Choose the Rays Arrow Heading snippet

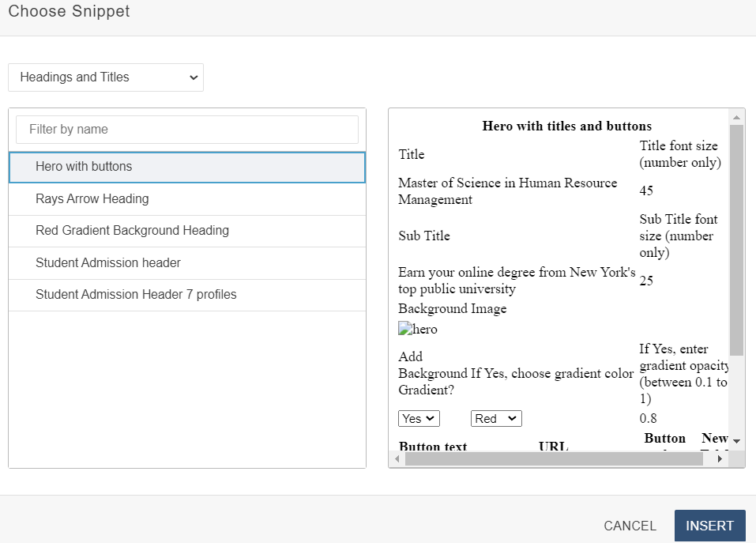coord(187,199)
